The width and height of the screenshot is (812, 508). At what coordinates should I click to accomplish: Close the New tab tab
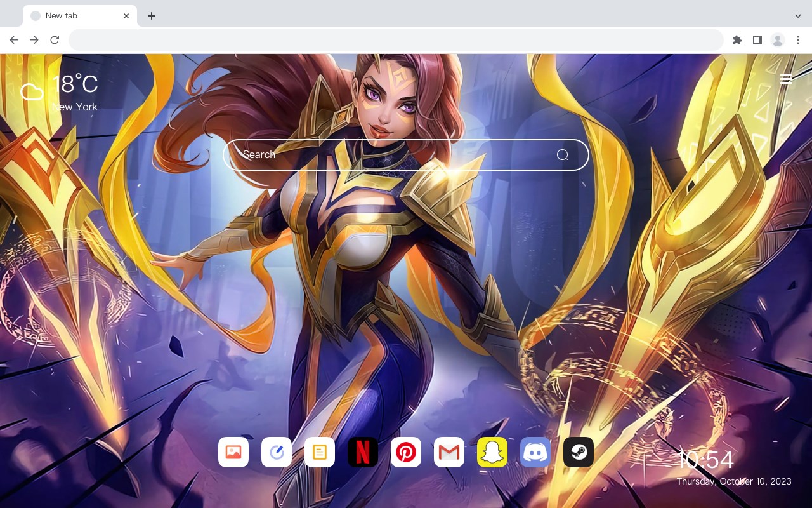pos(126,16)
